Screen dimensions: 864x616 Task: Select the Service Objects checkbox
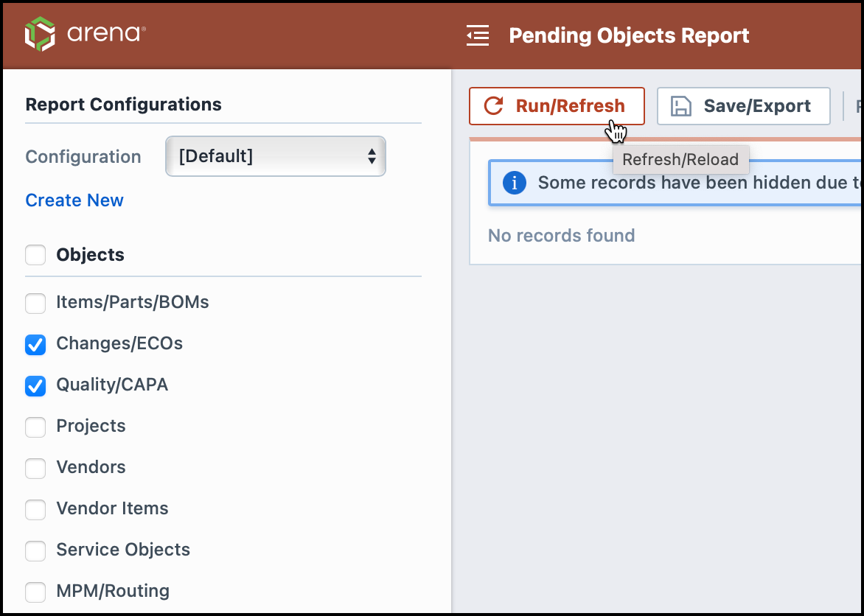pos(35,550)
